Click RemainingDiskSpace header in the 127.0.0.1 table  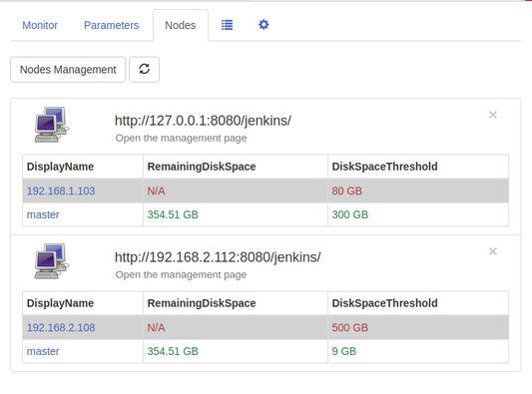202,167
